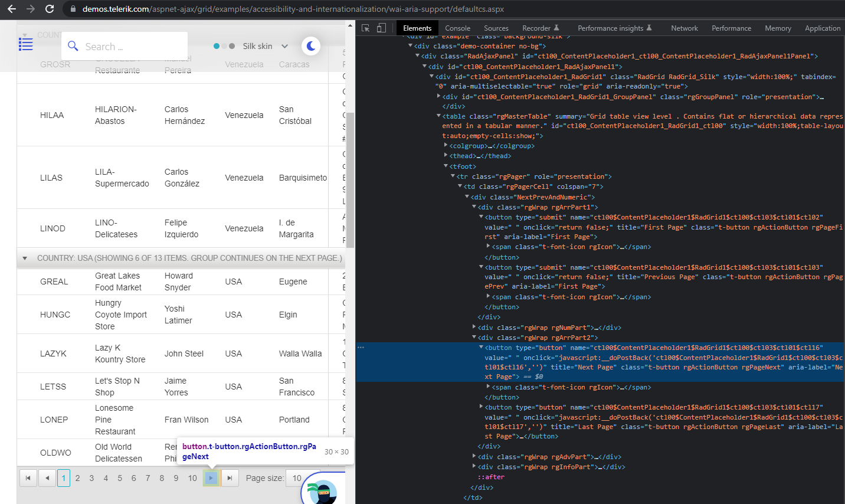Select page 5 in the pager
This screenshot has height=504, width=845.
click(120, 478)
